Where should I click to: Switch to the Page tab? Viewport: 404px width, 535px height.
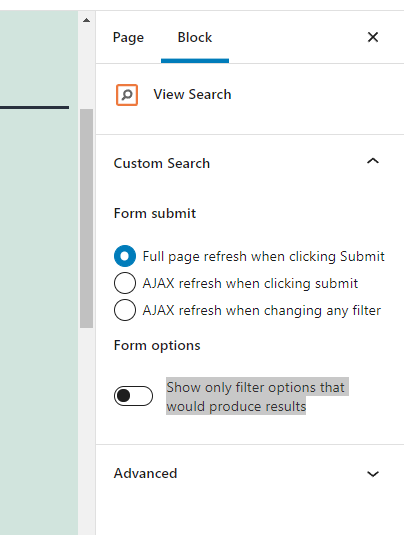click(x=128, y=38)
